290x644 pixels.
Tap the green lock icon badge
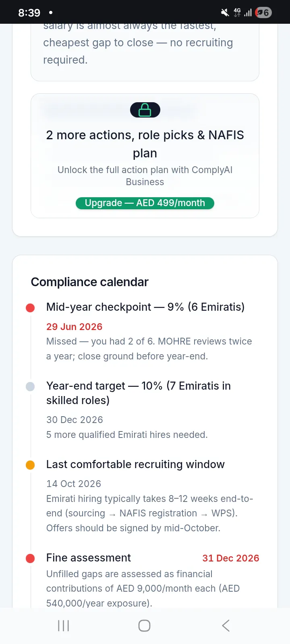coord(145,110)
